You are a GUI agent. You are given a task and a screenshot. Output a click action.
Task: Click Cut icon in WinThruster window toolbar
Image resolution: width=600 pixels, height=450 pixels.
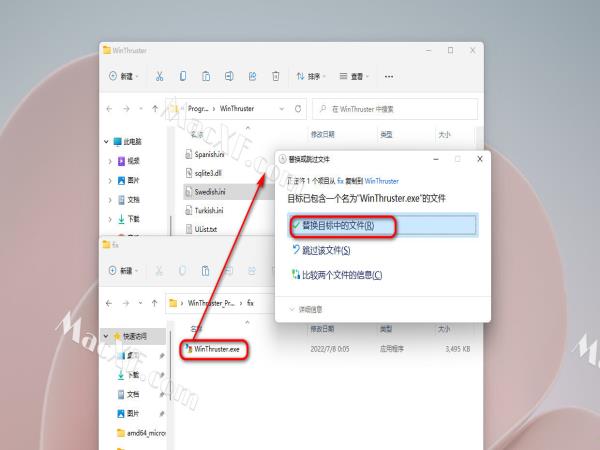(x=159, y=76)
